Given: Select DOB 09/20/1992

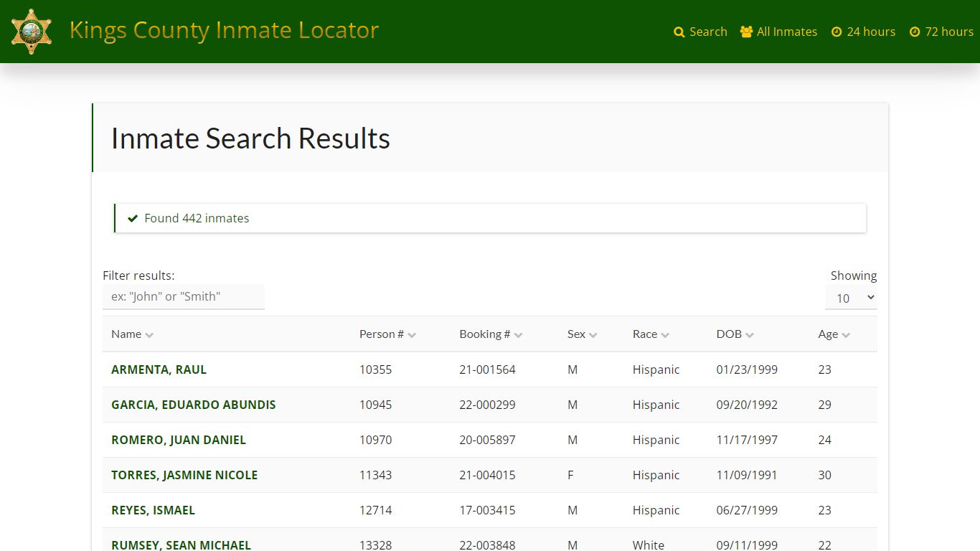Looking at the screenshot, I should click(747, 405).
